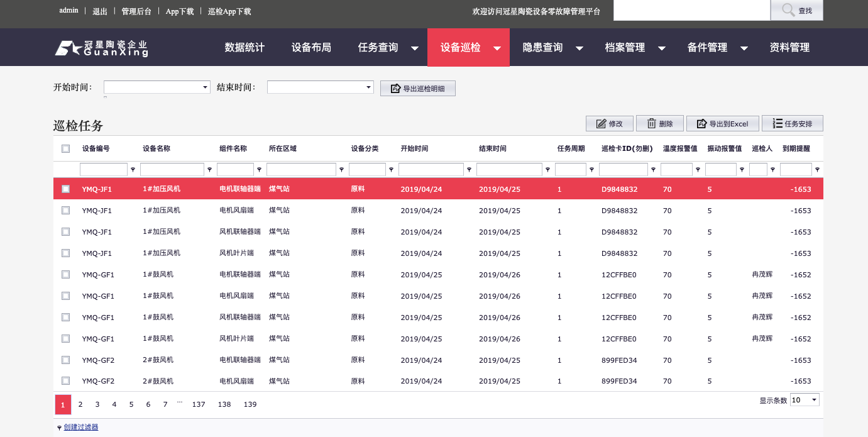Click the 创建过滤器 link
The image size is (868, 437).
click(81, 427)
